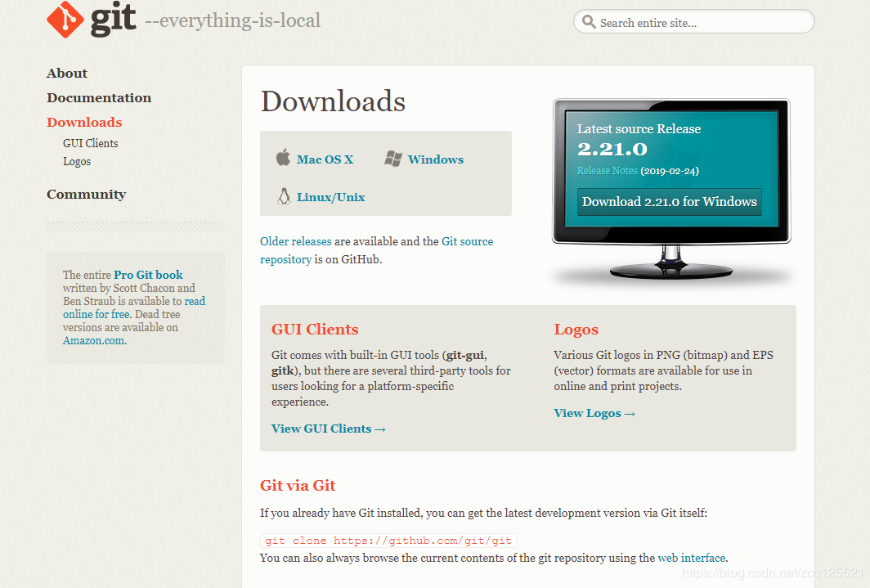Open the Amazon.com link

(94, 340)
